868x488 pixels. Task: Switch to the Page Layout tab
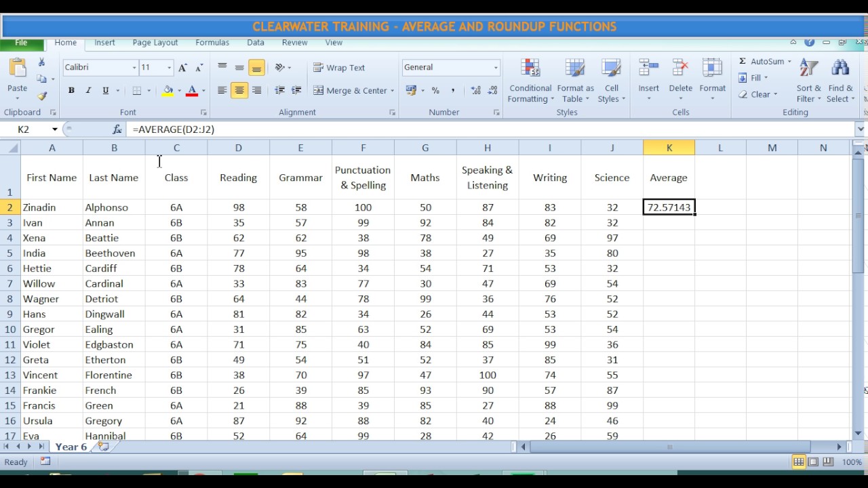pos(155,43)
